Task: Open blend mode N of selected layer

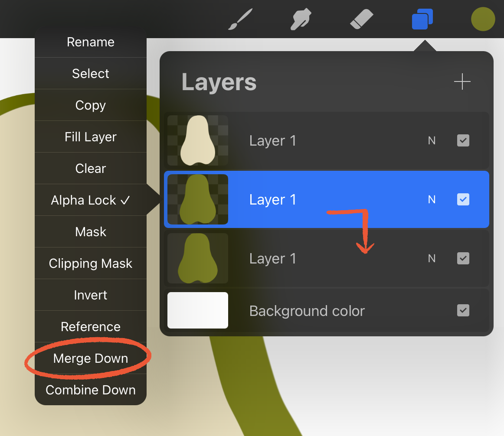Action: [x=432, y=199]
